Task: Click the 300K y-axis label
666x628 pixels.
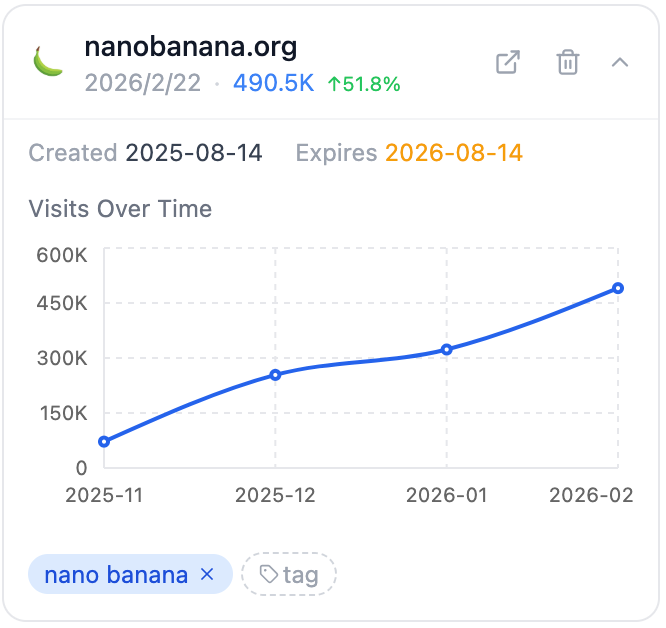Action: 62,358
